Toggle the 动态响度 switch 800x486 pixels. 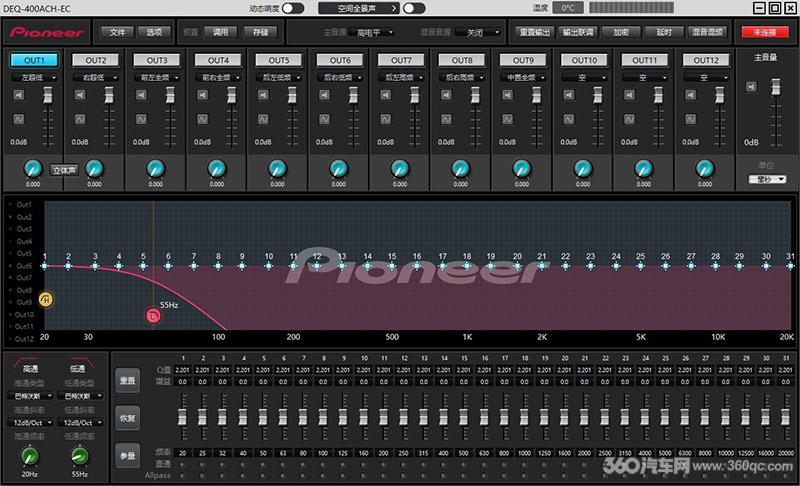pos(293,8)
